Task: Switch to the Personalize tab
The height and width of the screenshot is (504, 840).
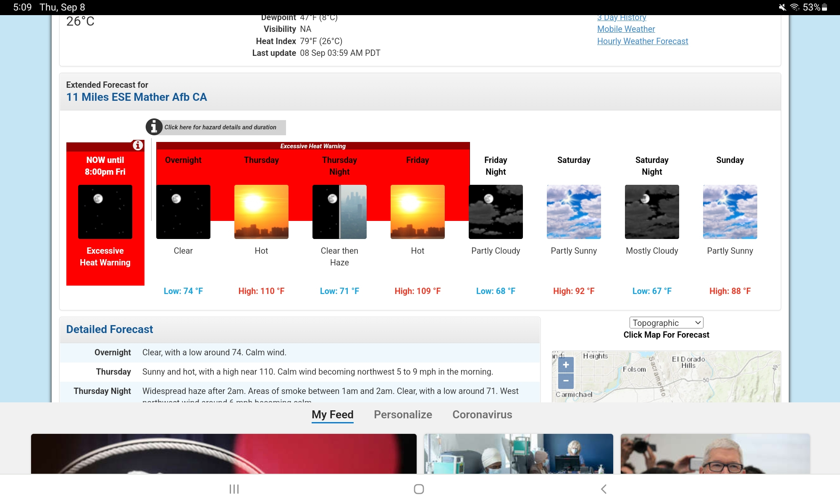Action: 403,415
